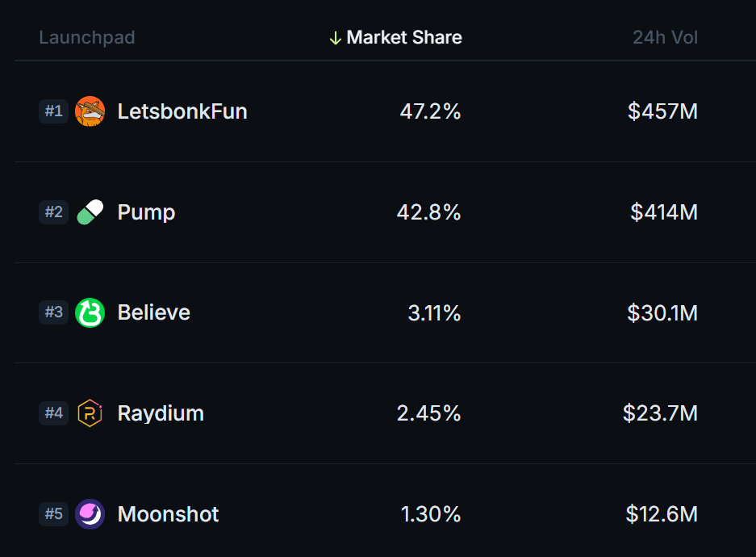Click the Raydium hexagon icon
Image resolution: width=756 pixels, height=557 pixels.
90,413
